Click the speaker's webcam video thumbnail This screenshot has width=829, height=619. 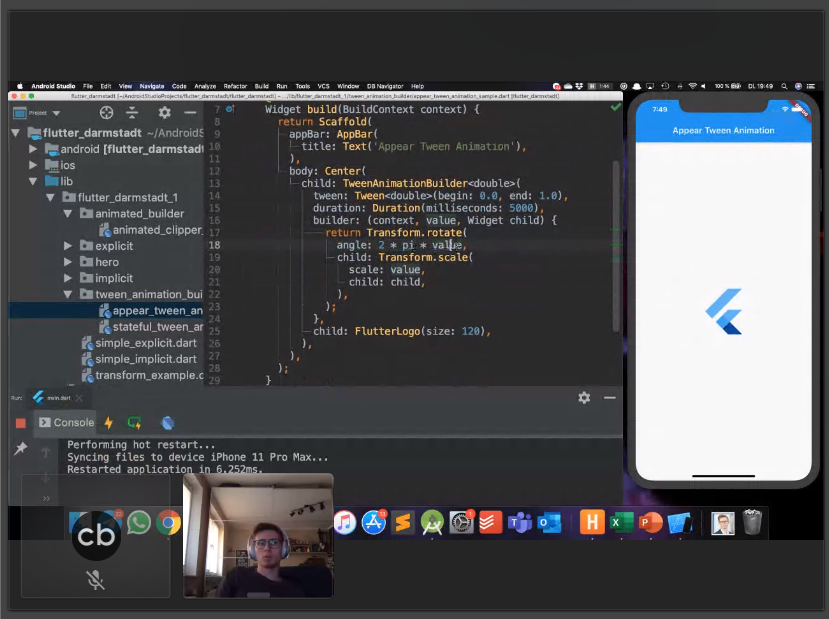pos(258,535)
